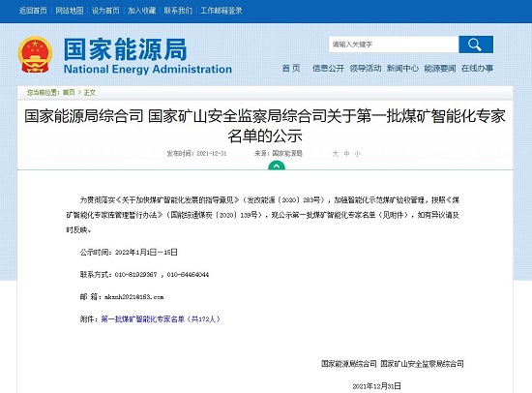Click the article headline title

coord(265,126)
